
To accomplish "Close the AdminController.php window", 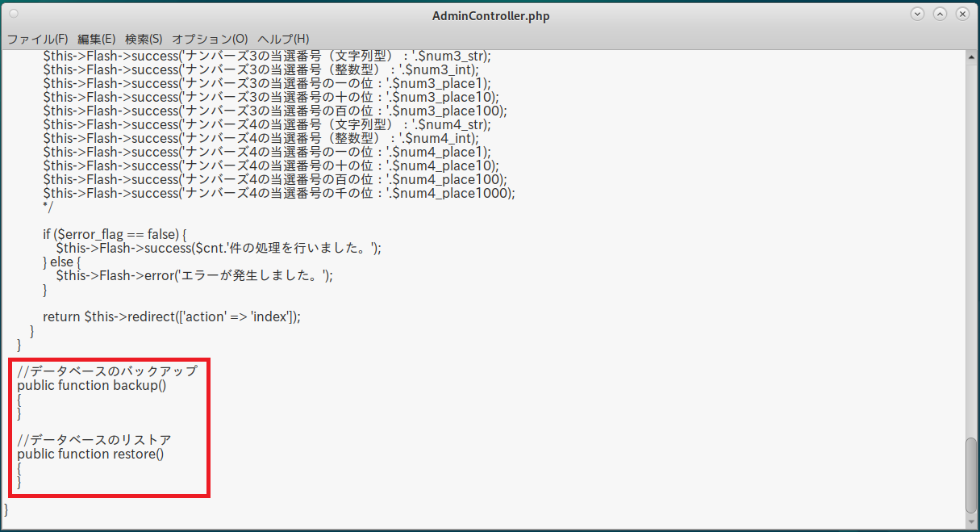I will 962,15.
